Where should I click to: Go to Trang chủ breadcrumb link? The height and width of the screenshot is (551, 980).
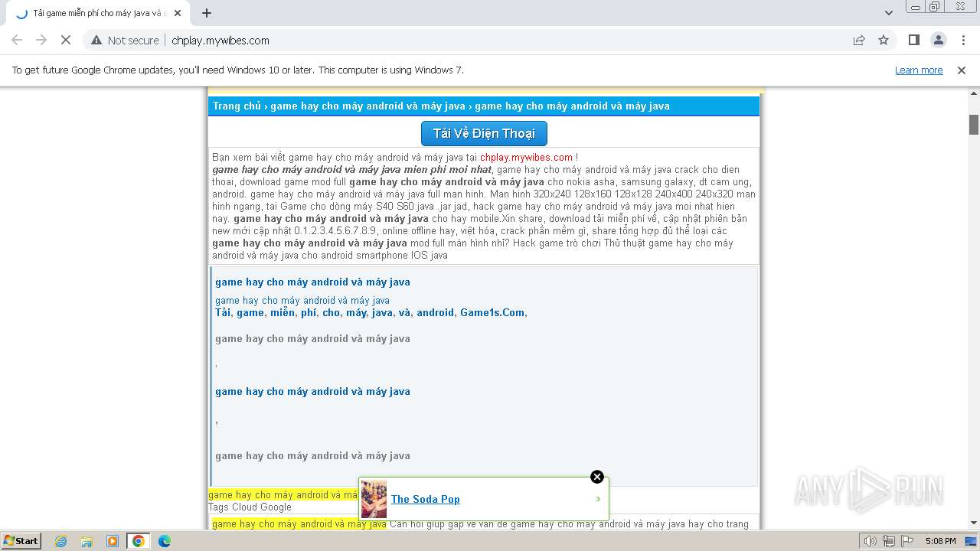237,106
